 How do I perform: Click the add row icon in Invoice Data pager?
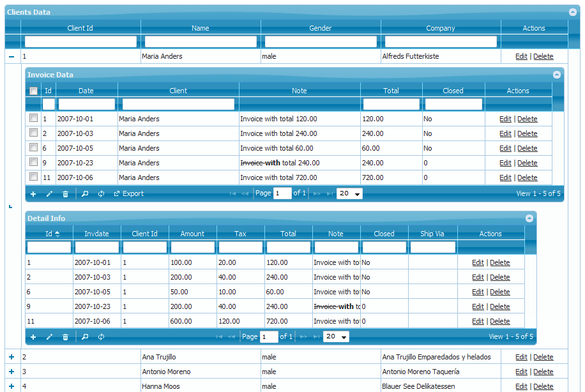click(33, 193)
